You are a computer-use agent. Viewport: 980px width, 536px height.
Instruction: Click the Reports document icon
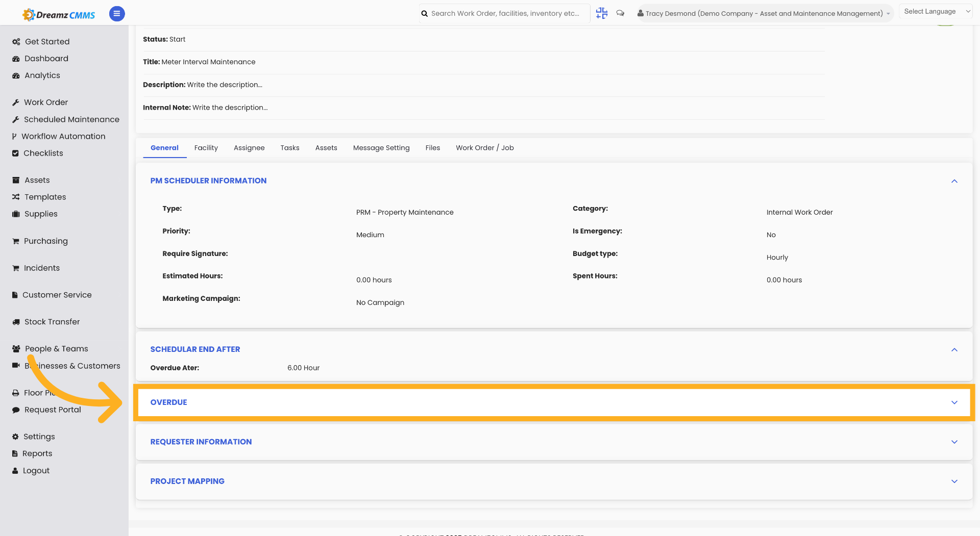[x=15, y=453]
